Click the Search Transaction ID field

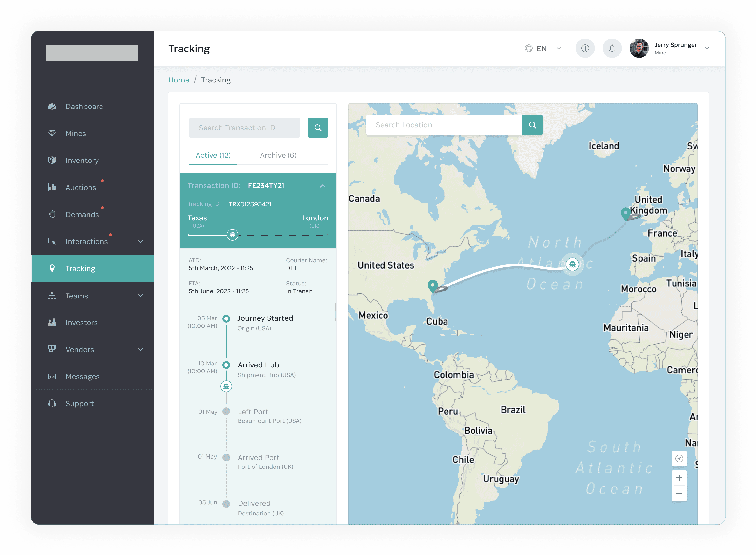244,128
